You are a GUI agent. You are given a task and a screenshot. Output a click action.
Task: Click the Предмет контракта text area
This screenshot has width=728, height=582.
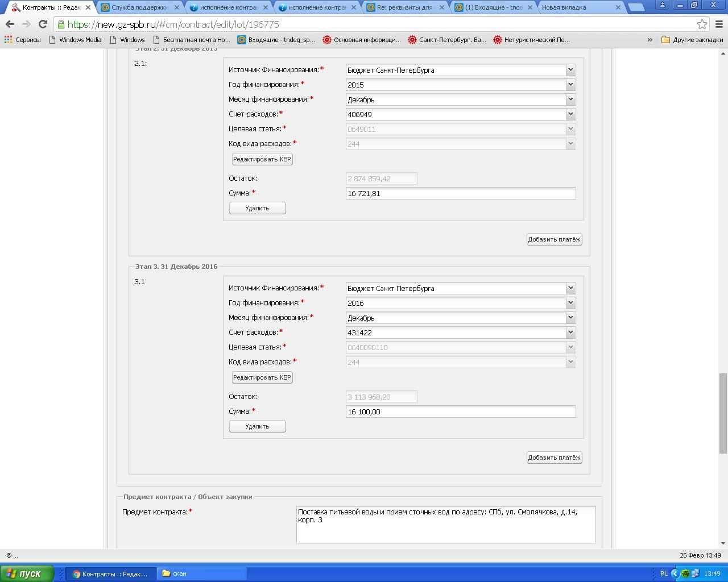pos(446,524)
